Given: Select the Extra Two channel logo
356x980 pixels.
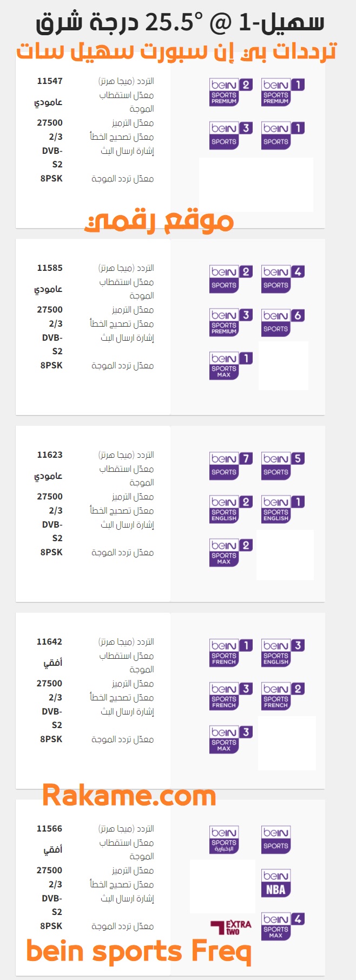Looking at the screenshot, I should 231,927.
